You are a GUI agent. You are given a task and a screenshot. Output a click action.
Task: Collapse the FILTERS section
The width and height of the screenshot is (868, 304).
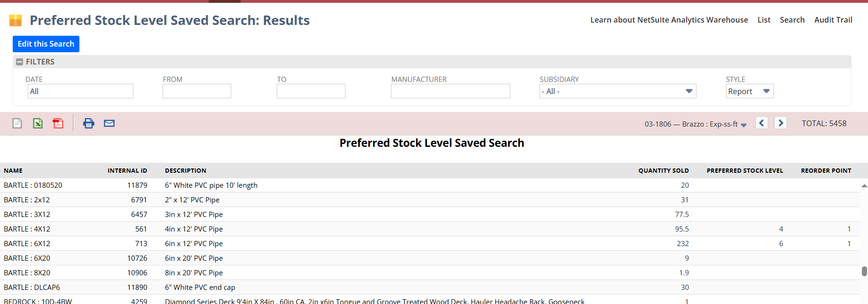point(20,62)
